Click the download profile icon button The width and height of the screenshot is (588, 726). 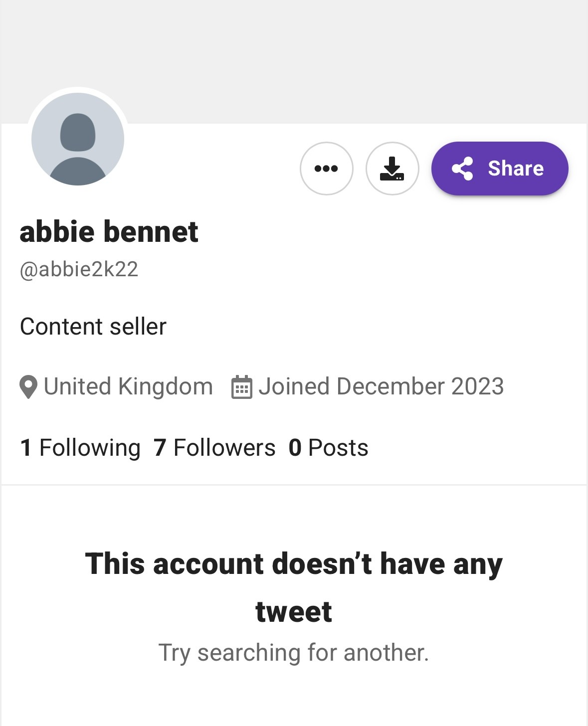[392, 169]
